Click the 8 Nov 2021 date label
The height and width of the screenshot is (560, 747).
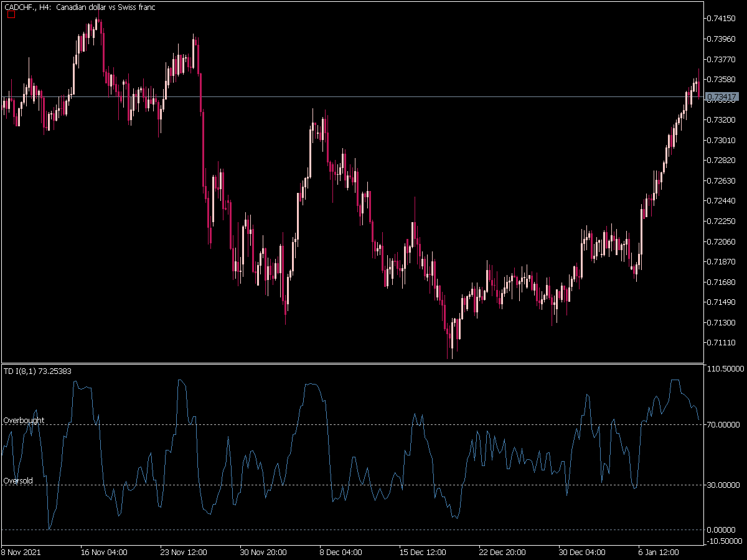point(20,552)
